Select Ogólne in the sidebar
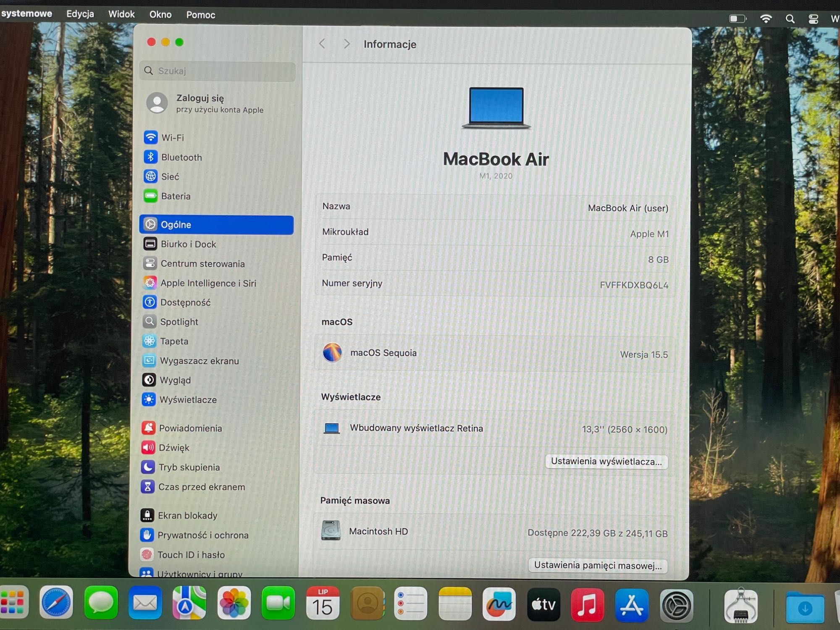 pyautogui.click(x=217, y=225)
